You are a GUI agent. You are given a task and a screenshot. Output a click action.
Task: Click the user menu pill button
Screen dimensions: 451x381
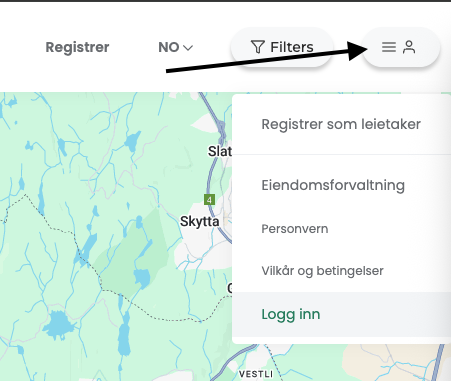pyautogui.click(x=401, y=47)
